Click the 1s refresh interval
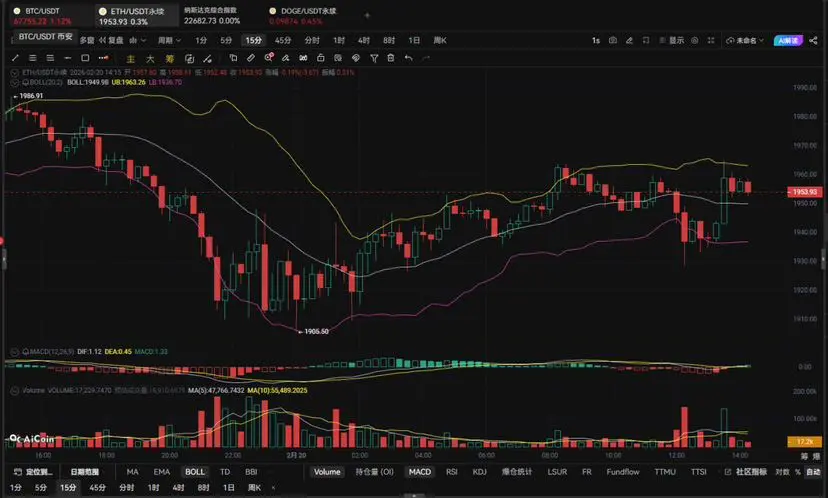This screenshot has width=828, height=498. click(x=596, y=40)
